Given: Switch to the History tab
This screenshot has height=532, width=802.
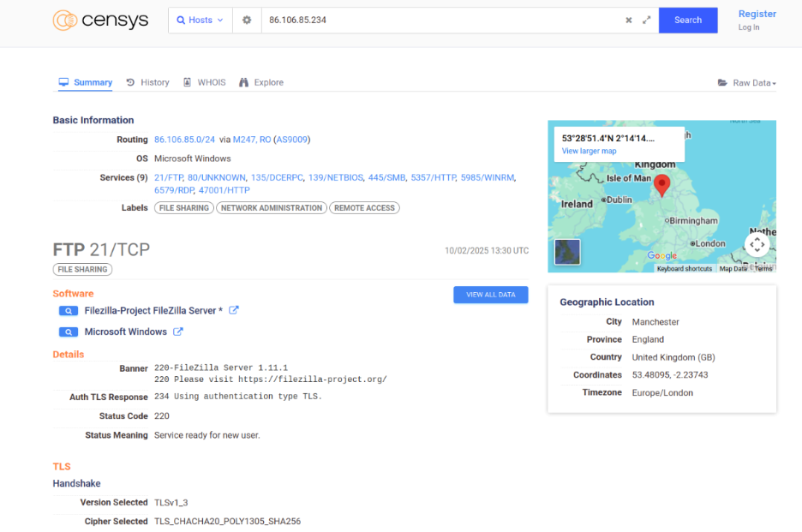Looking at the screenshot, I should pos(147,82).
